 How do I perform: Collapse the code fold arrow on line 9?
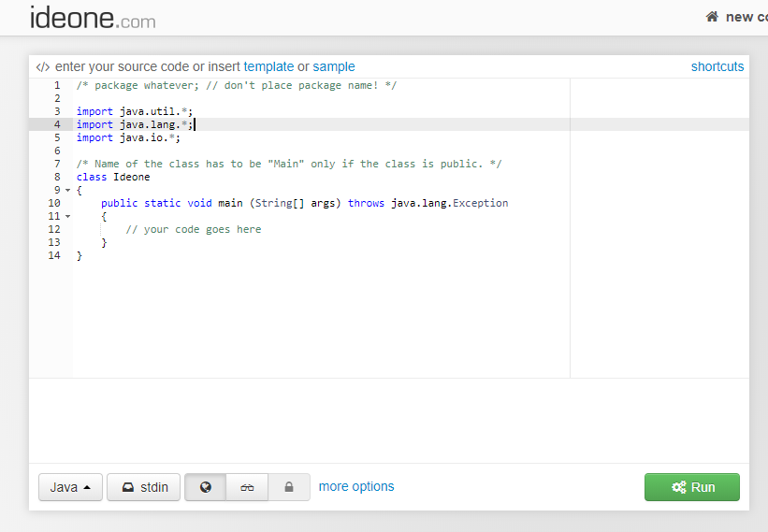[x=68, y=190]
